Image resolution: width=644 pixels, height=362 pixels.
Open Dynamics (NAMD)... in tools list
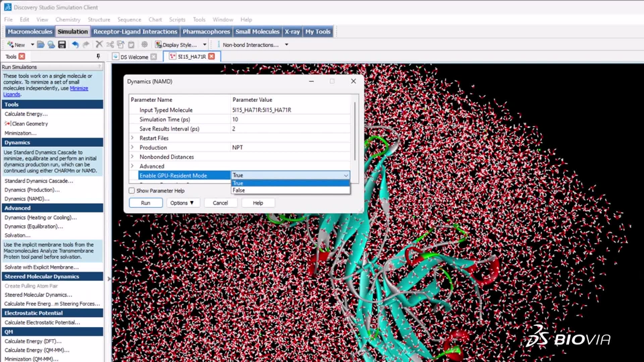click(27, 198)
